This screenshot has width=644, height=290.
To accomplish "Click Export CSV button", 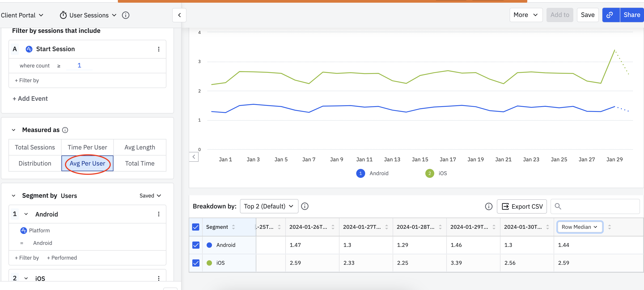I will (522, 206).
